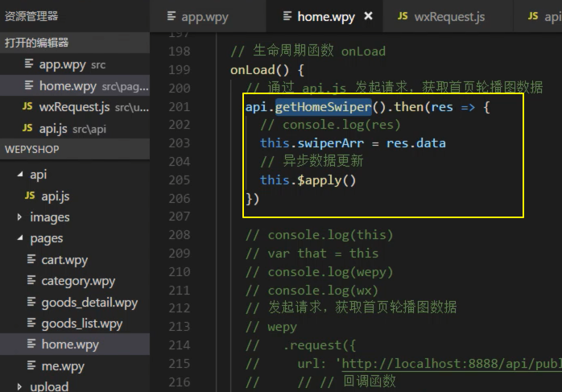Click the JS icon on wxRequest.js tab
This screenshot has height=392, width=562.
403,16
